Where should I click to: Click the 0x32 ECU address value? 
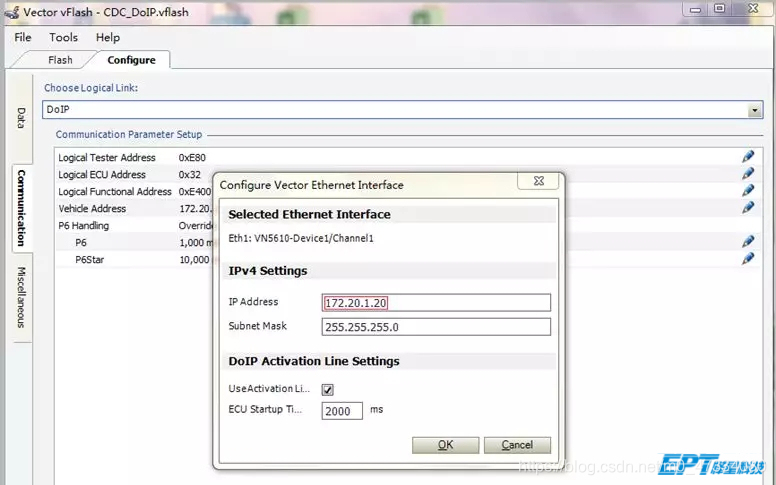(190, 175)
